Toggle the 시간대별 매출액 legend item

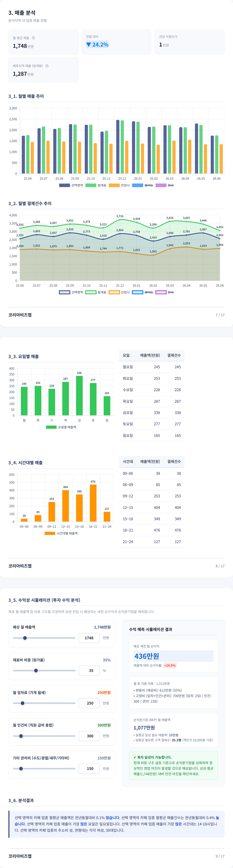click(61, 533)
